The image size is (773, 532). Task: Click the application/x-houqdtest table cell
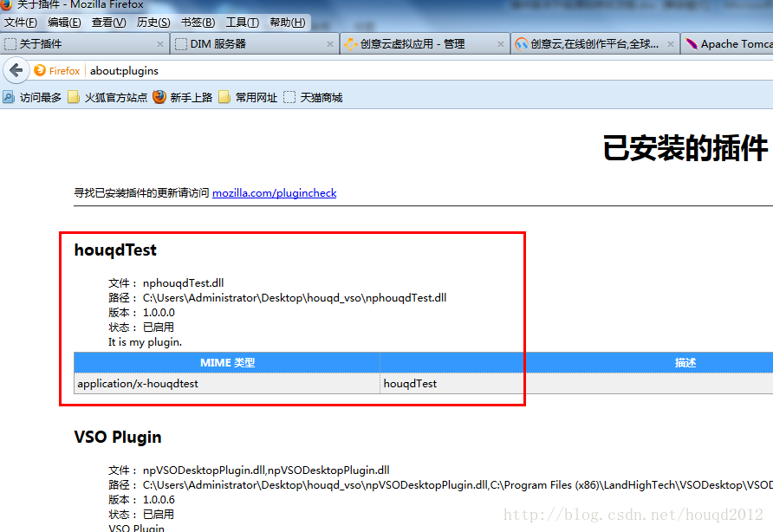[227, 384]
